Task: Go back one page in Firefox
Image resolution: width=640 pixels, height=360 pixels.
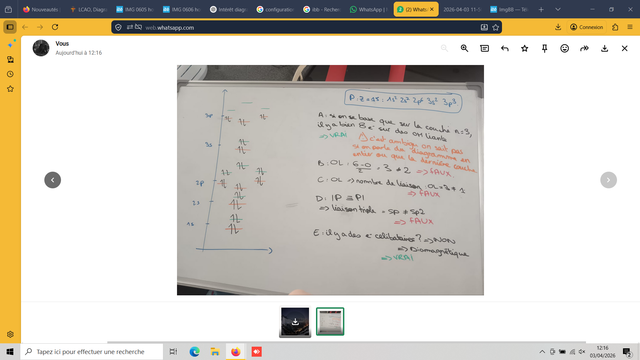Action: pyautogui.click(x=25, y=27)
